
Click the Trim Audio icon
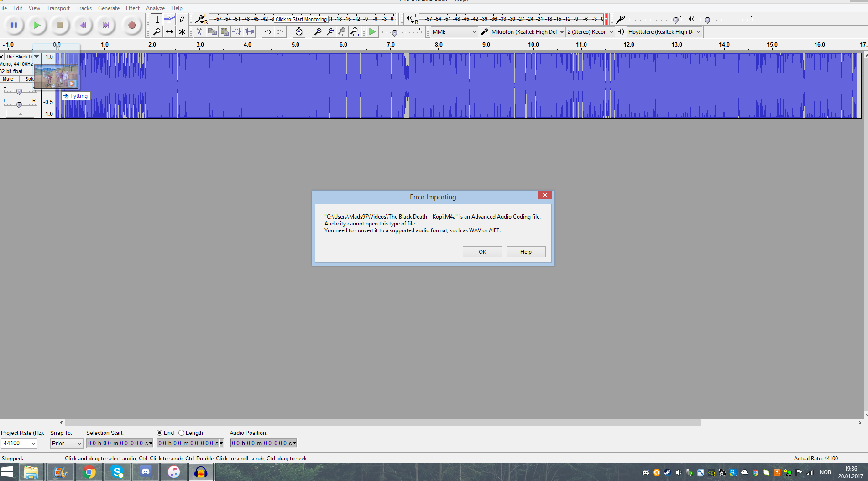(237, 31)
